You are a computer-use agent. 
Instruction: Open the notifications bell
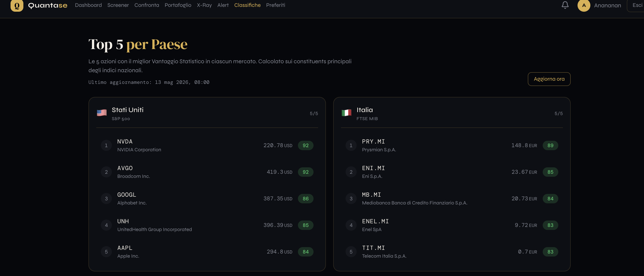click(x=565, y=5)
